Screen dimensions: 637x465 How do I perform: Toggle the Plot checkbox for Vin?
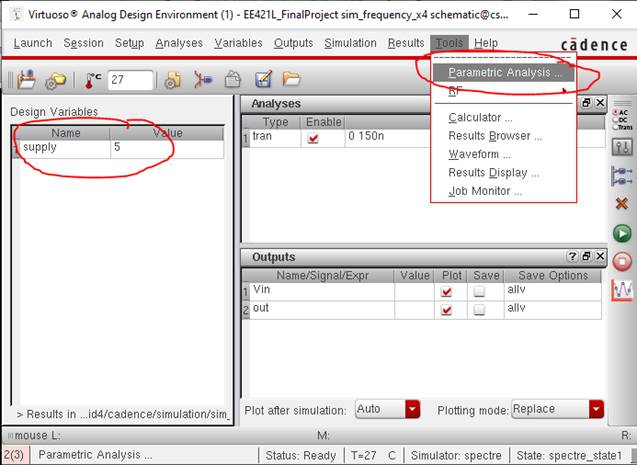click(x=446, y=291)
